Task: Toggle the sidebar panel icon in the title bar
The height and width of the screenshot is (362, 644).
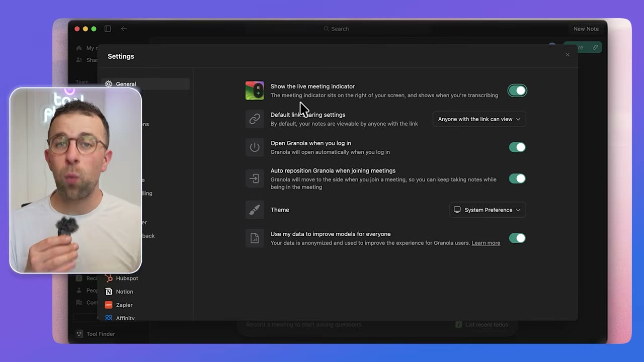Action: point(108,29)
